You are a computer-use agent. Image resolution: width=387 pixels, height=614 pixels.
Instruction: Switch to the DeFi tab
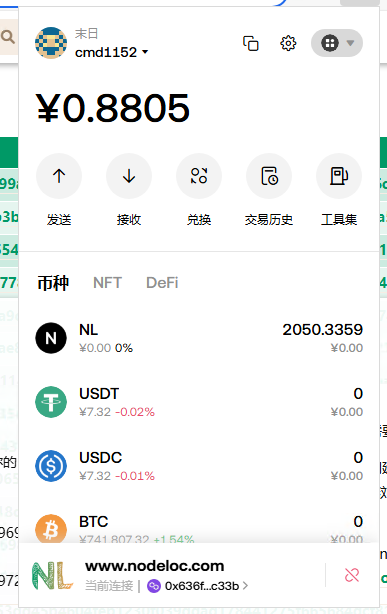point(162,283)
